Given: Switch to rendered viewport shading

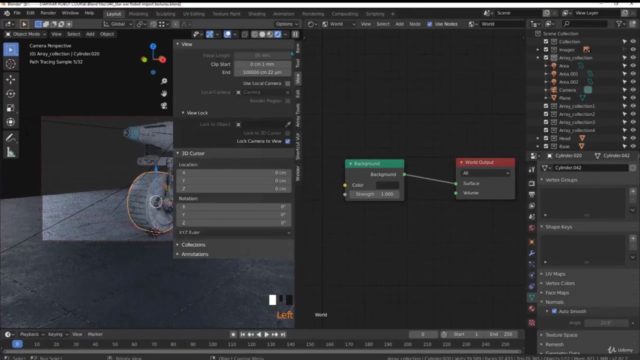Looking at the screenshot, I should tap(278, 34).
